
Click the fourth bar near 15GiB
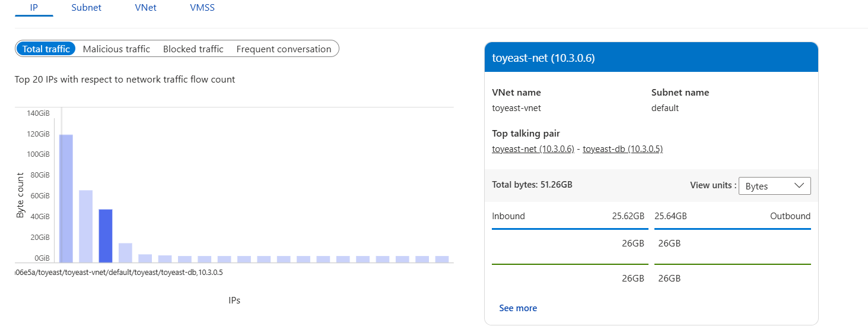click(x=125, y=253)
